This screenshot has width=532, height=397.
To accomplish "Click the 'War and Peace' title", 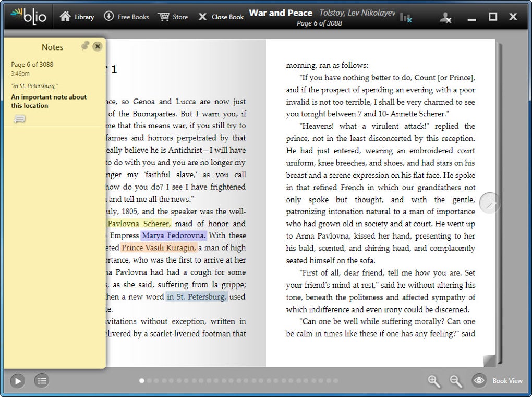I will (281, 13).
